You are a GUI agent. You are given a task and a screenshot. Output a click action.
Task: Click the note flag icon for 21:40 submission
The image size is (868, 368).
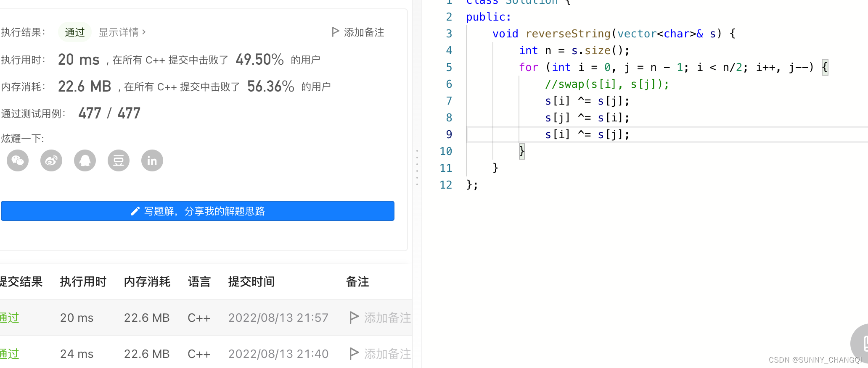(354, 354)
